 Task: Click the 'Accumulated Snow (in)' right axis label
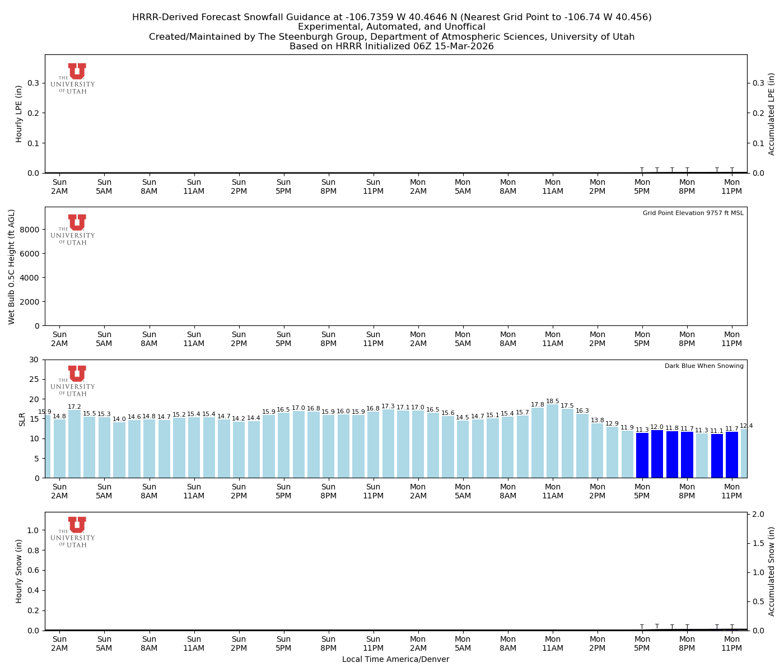772,571
